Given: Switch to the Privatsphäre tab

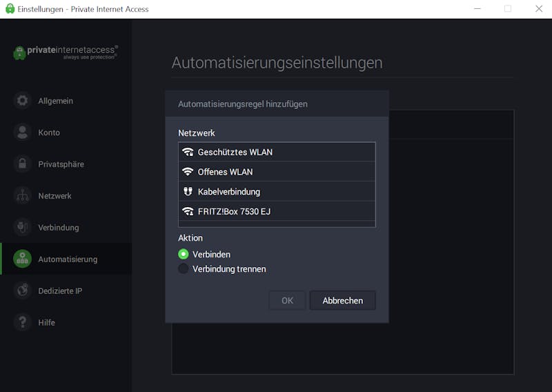Looking at the screenshot, I should [x=66, y=164].
